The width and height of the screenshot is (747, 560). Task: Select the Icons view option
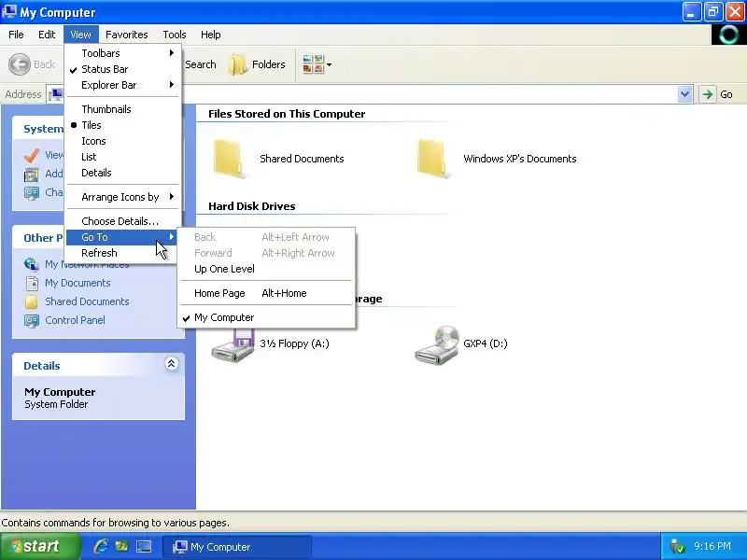coord(122,141)
